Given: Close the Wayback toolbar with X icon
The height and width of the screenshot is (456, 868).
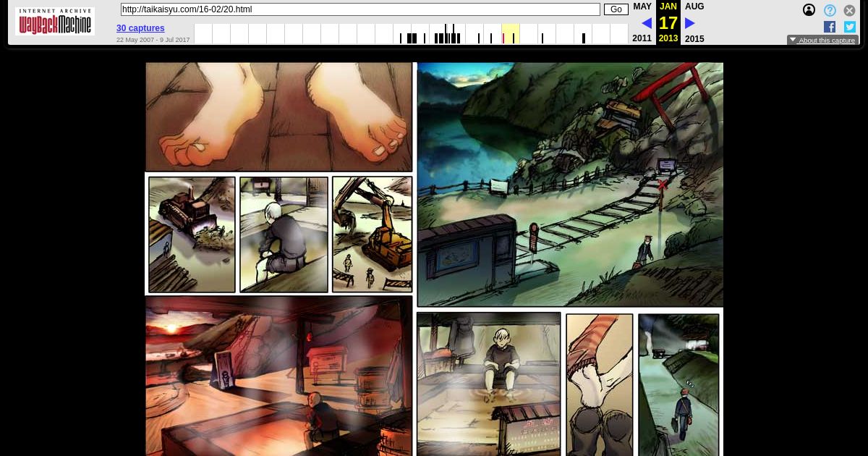Looking at the screenshot, I should click(x=849, y=10).
